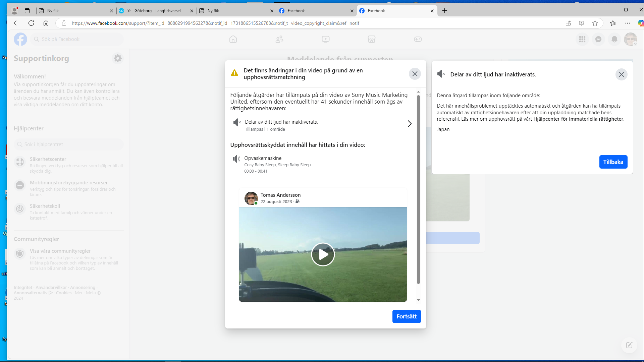Click the '00:00 - 00:41' time range text
The image size is (644, 362).
pos(256,171)
